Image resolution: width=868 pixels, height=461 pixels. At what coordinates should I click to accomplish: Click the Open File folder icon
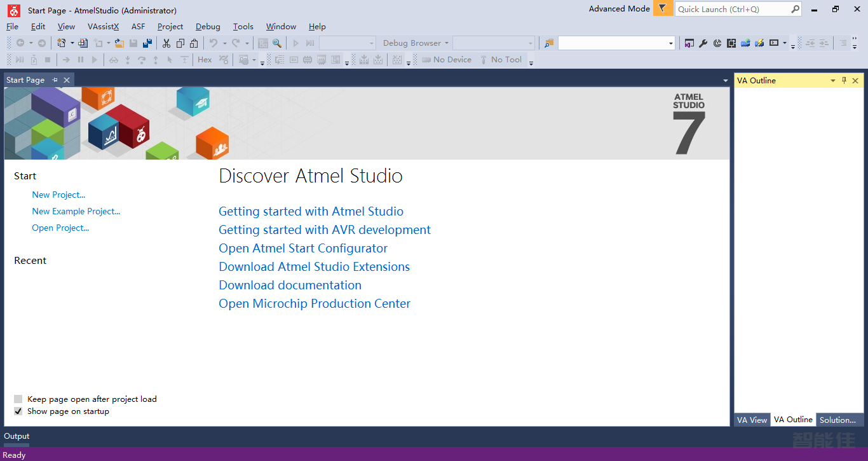point(119,43)
